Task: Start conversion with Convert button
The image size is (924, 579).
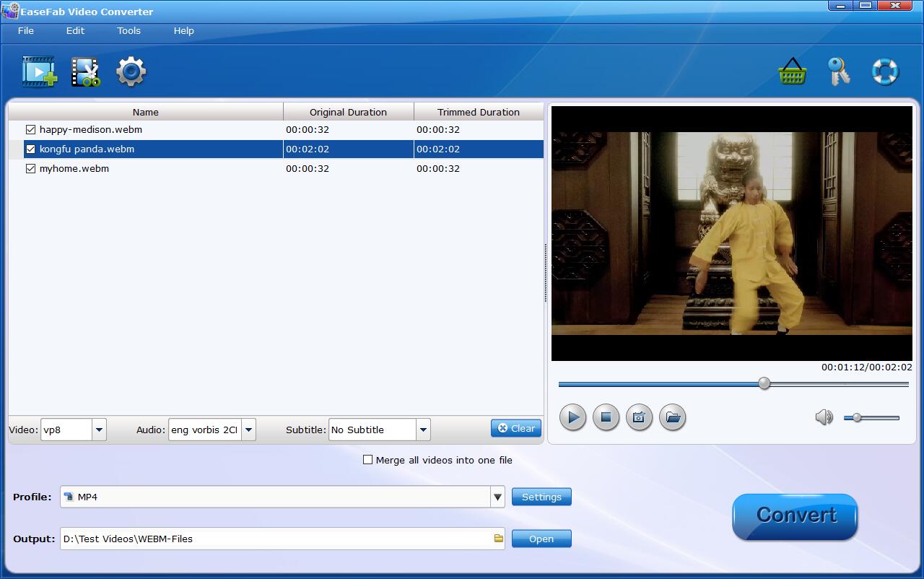Action: tap(795, 516)
